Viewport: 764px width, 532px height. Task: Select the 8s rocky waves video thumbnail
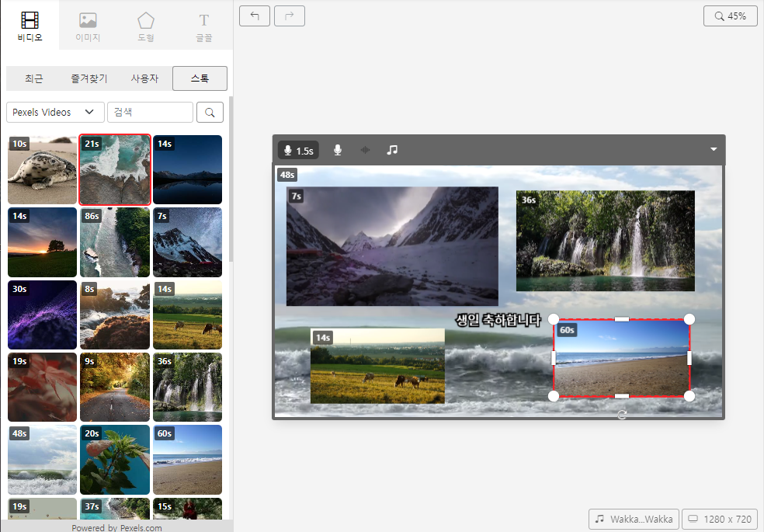(x=115, y=315)
